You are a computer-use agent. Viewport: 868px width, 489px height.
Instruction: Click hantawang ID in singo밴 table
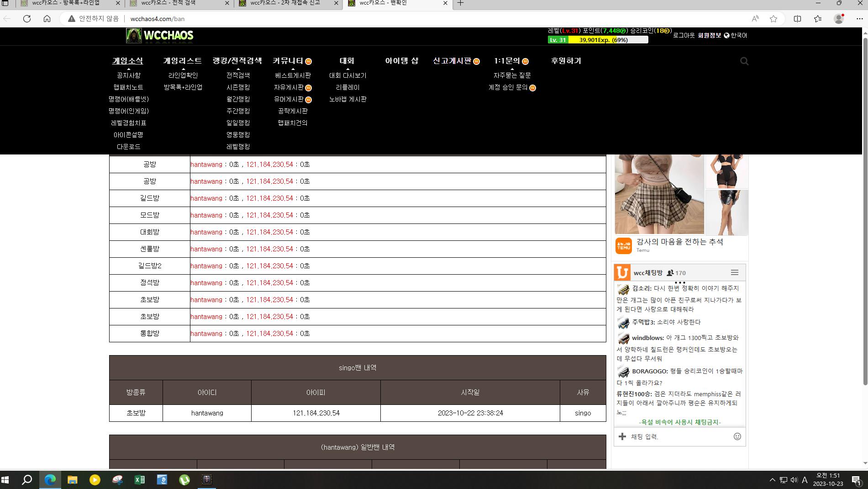pos(207,413)
